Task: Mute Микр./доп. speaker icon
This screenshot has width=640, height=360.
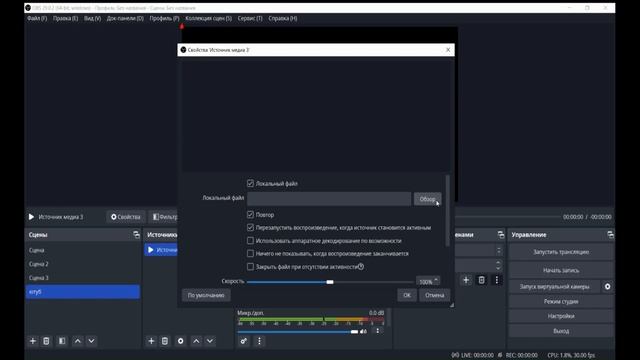Action: [363, 331]
